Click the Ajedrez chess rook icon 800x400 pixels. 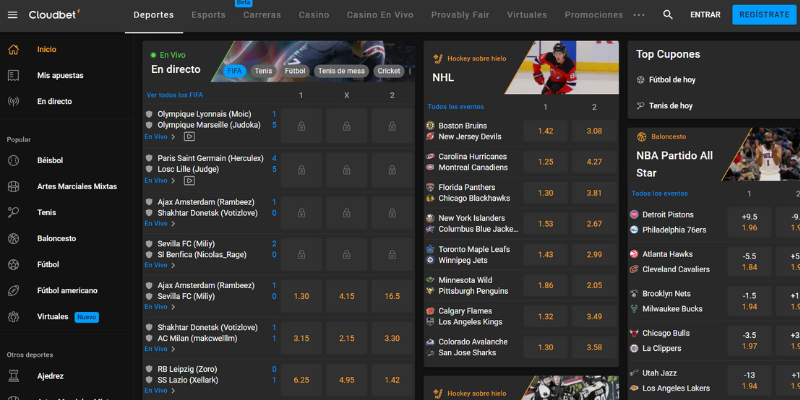point(14,376)
